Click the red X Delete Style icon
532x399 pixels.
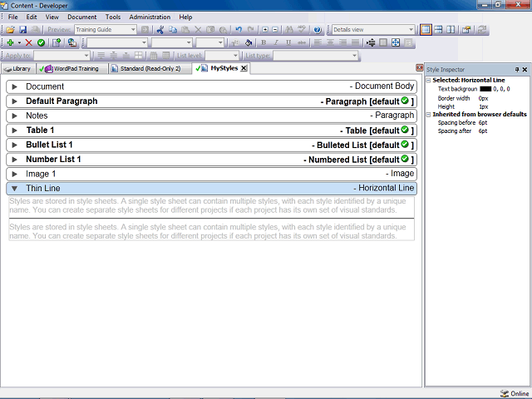coord(29,42)
